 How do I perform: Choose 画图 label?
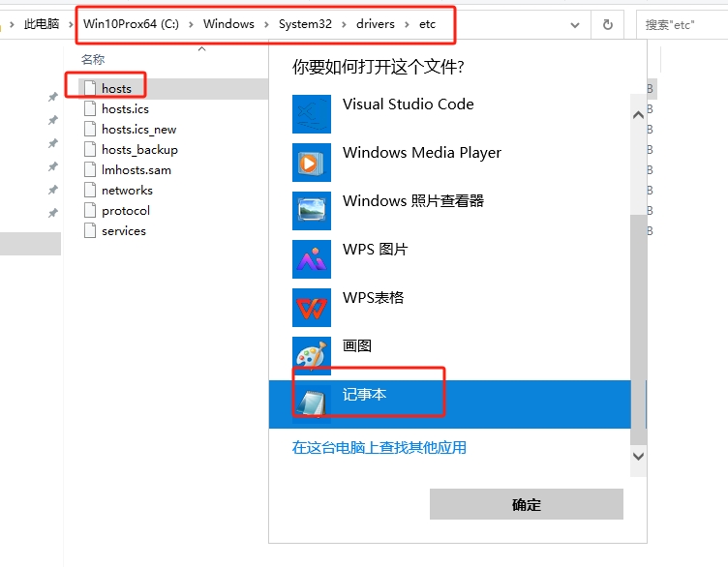tap(357, 345)
